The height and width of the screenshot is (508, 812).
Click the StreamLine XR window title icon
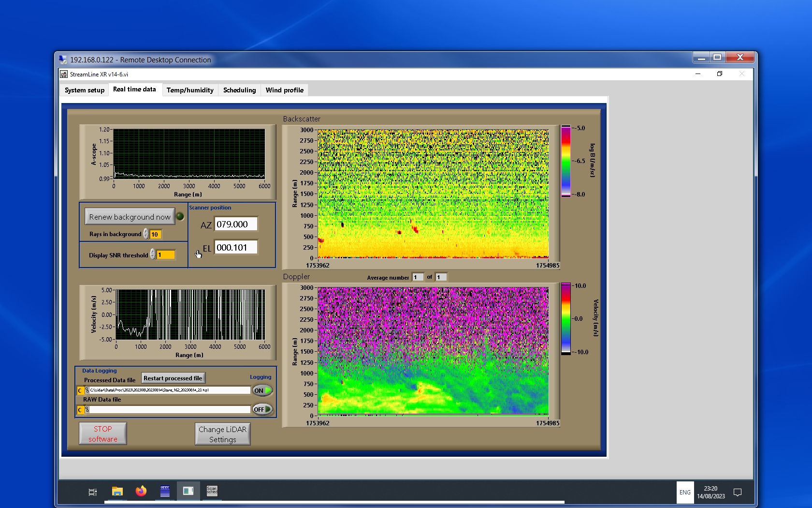tap(64, 74)
